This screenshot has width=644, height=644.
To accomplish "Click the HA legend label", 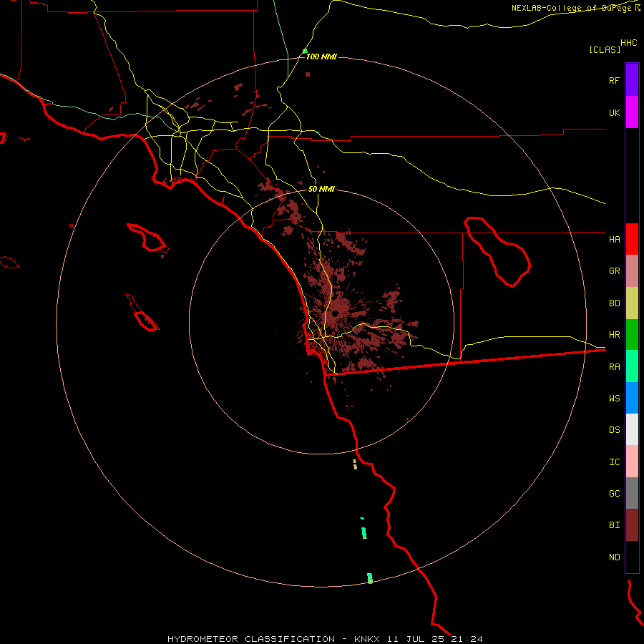I will 614,239.
